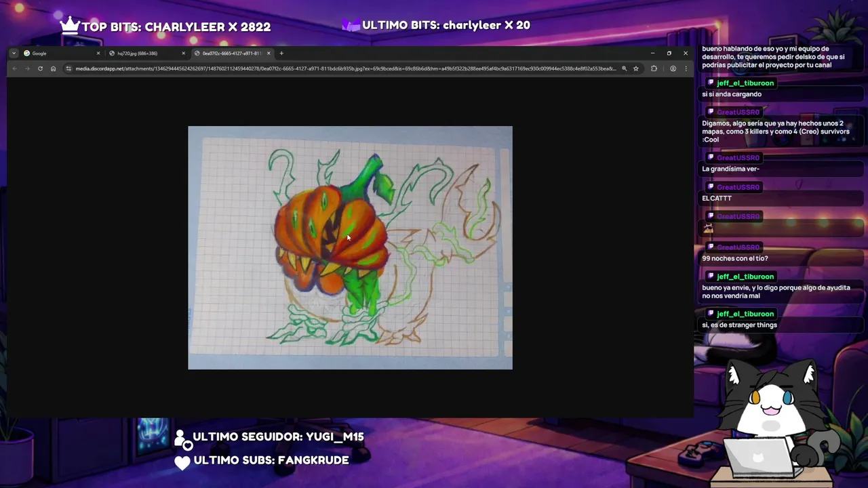Click GreatUSSR0 name above 'Digamos, algo sería'

point(738,112)
